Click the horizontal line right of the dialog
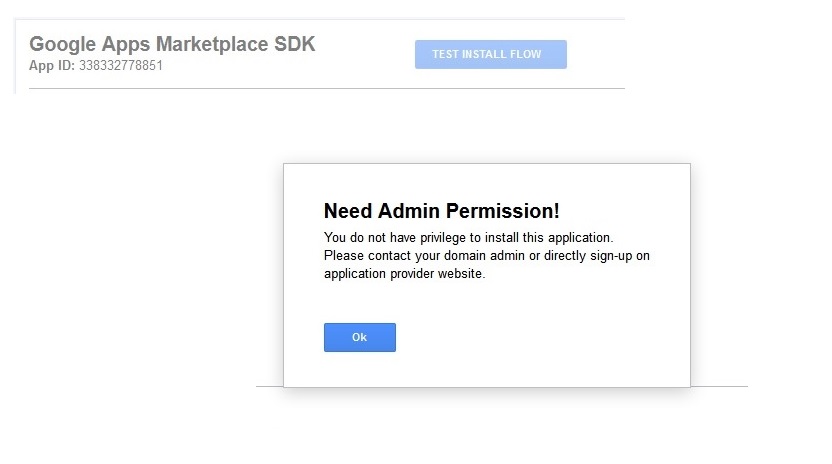The image size is (832, 464). [718, 386]
